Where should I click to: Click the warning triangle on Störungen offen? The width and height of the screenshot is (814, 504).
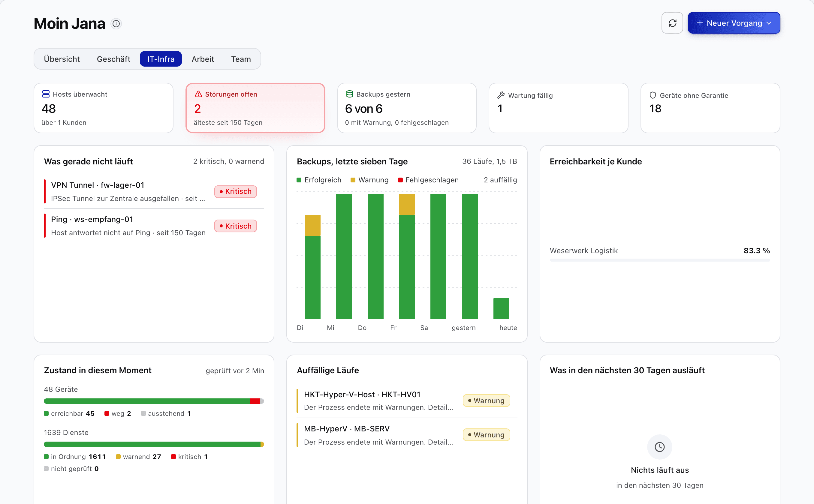[198, 94]
